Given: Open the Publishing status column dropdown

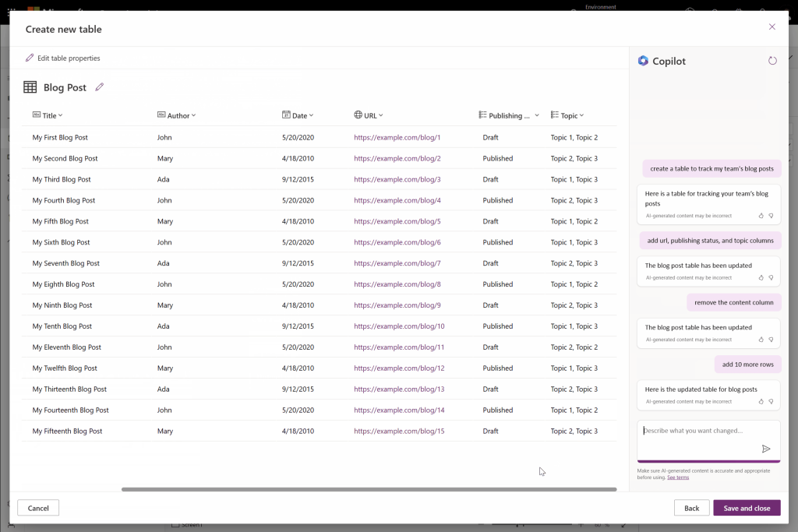Looking at the screenshot, I should click(536, 115).
